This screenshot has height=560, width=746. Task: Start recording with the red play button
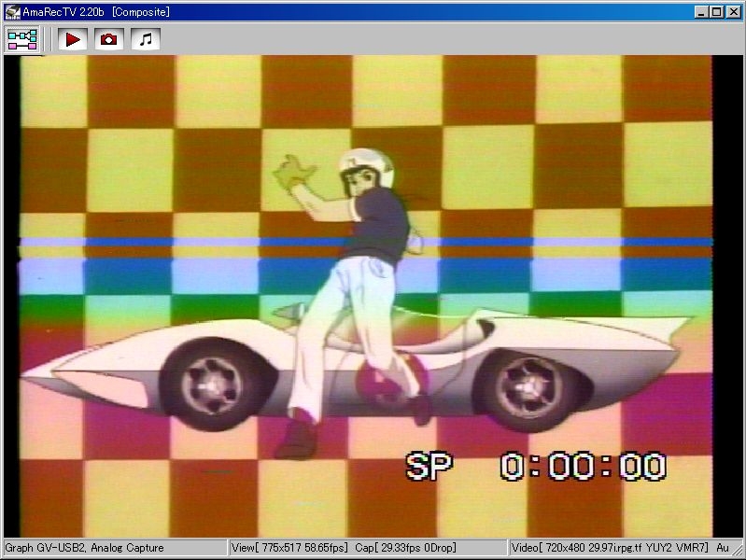(x=72, y=39)
